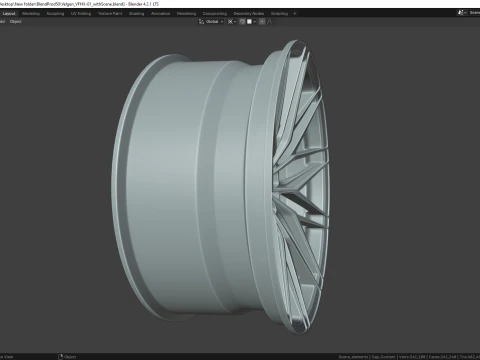Viewport: 480px width, 360px height.
Task: Open the proportional falloff curve selector
Action: (x=269, y=22)
